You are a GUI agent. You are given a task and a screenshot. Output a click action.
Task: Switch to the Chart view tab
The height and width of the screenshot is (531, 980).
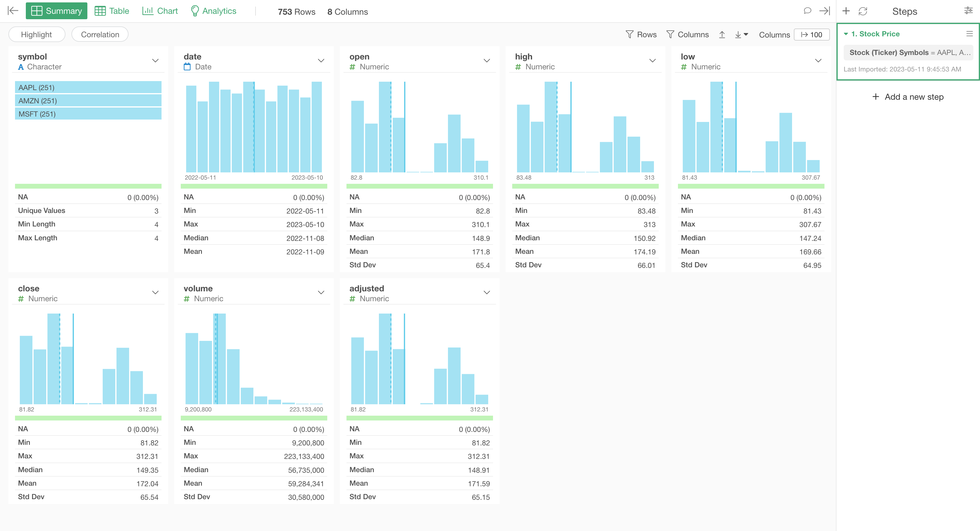160,11
